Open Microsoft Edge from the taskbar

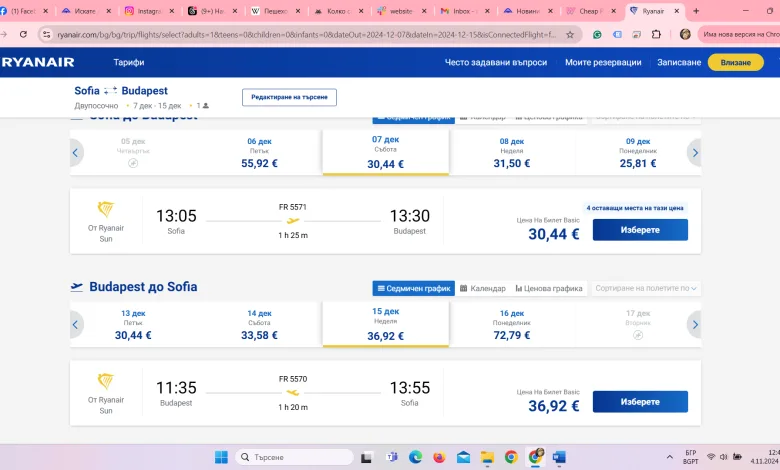point(415,457)
